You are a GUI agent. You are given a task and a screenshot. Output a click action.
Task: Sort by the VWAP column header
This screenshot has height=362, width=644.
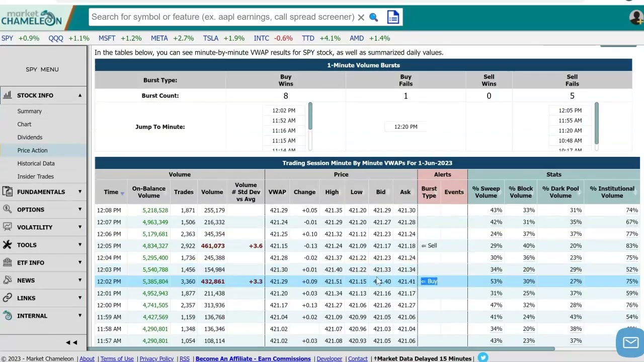277,192
